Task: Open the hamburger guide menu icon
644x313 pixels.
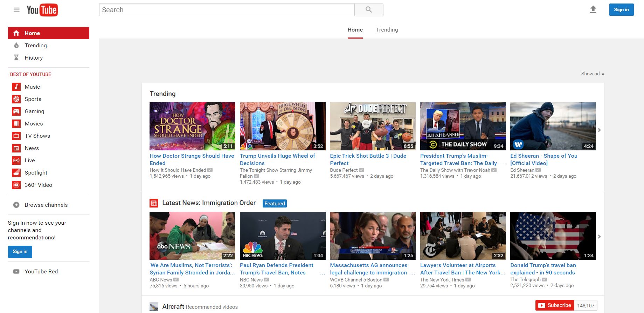Action: [16, 10]
